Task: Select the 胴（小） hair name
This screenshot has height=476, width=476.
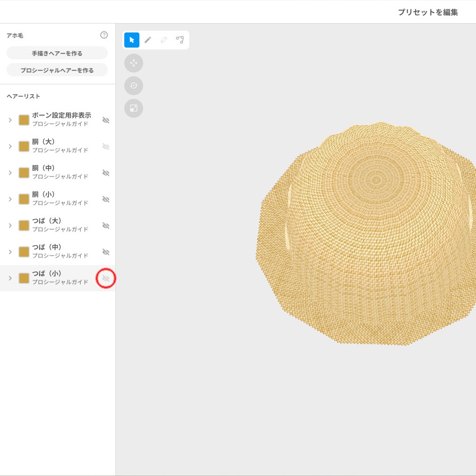Action: coord(43,194)
